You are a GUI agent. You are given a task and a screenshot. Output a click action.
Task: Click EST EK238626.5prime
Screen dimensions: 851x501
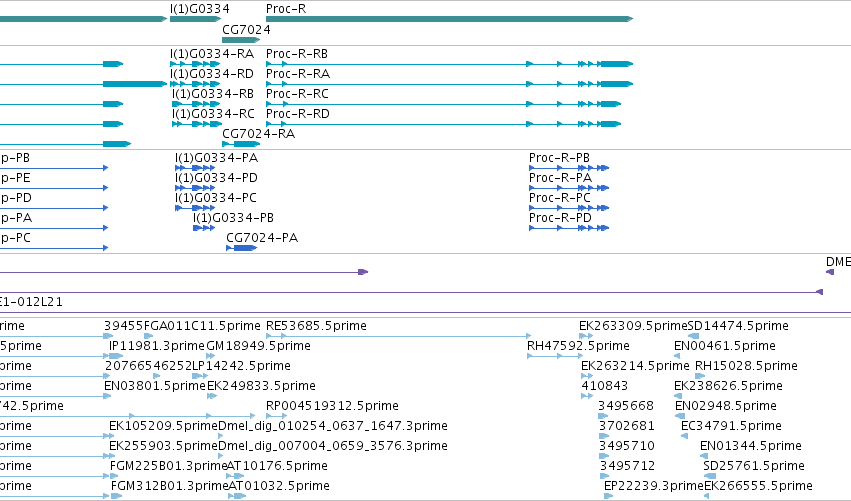728,386
